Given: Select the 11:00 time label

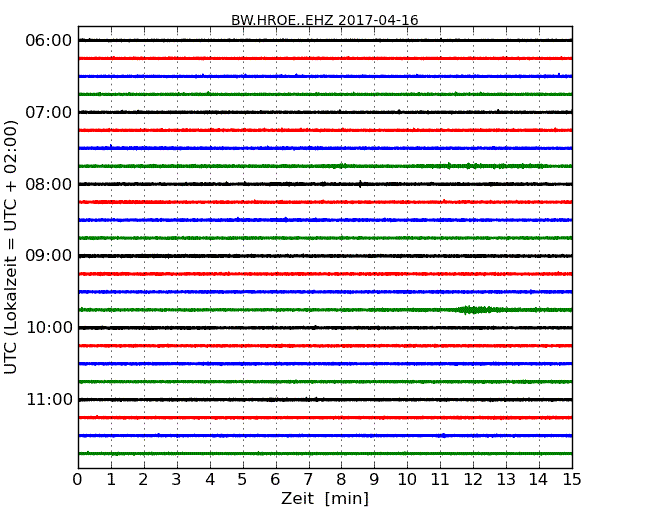Looking at the screenshot, I should 49,399.
